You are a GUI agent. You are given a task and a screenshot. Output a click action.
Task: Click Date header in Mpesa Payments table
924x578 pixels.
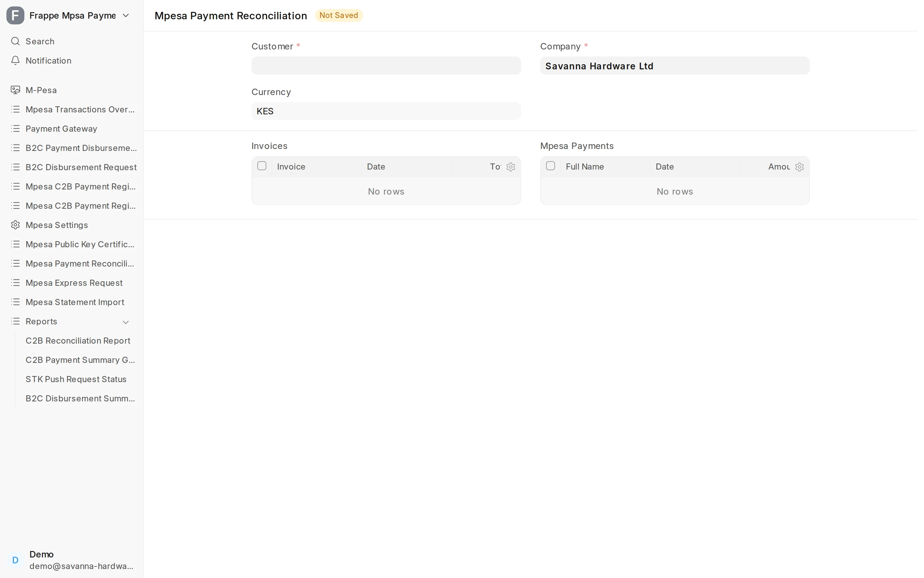pos(695,167)
